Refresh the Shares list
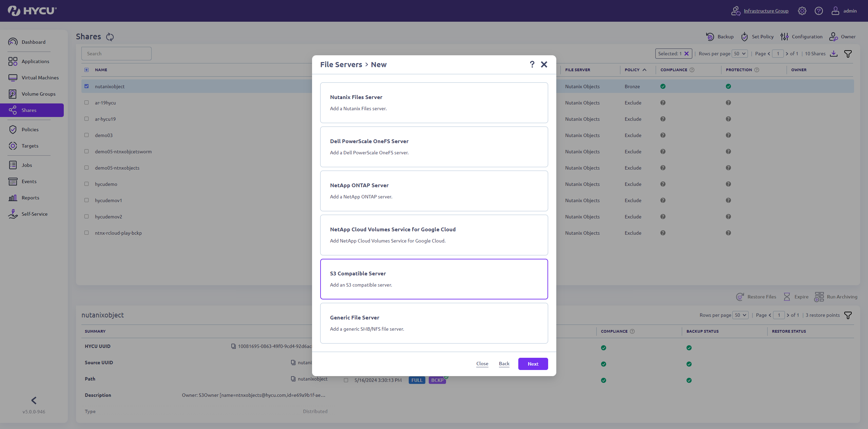Screen dimensions: 868x429 (110, 37)
